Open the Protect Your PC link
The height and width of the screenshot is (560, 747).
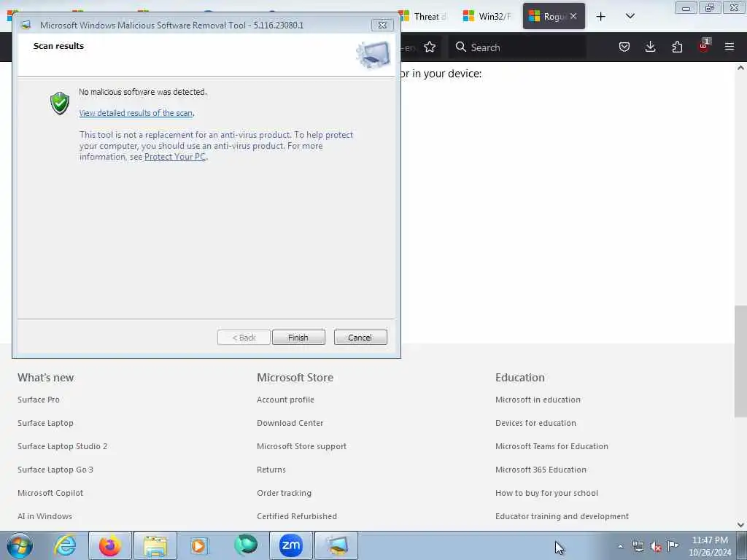[x=175, y=157]
